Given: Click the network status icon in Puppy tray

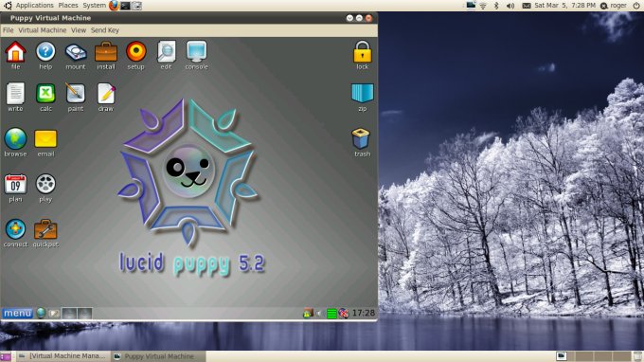Looking at the screenshot, I should [x=308, y=314].
